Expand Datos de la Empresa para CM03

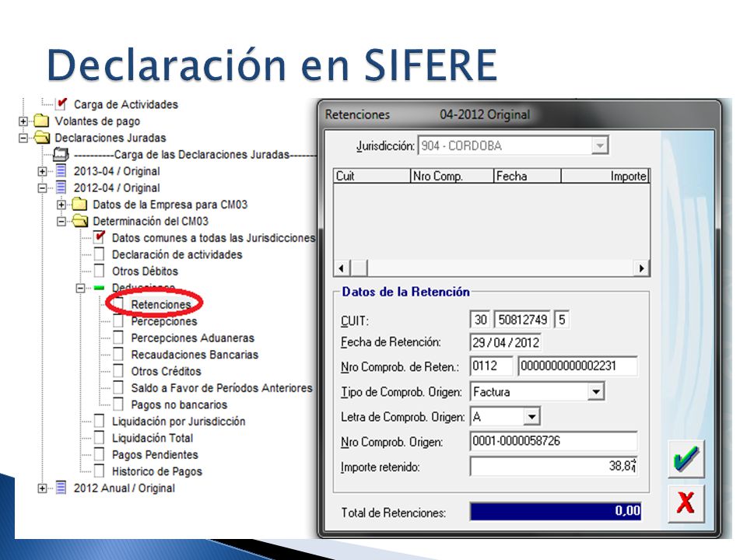(61, 205)
